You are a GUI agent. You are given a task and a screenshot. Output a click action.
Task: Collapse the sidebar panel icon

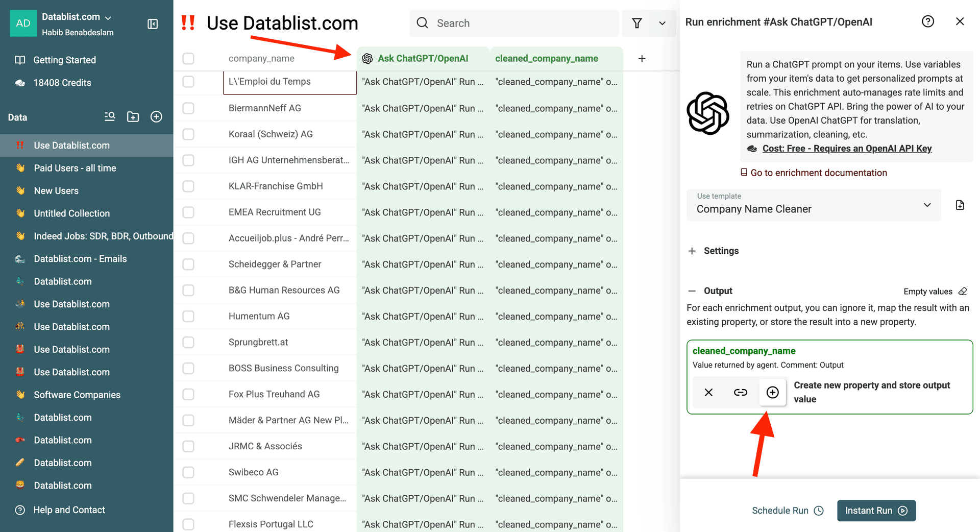[x=153, y=24]
